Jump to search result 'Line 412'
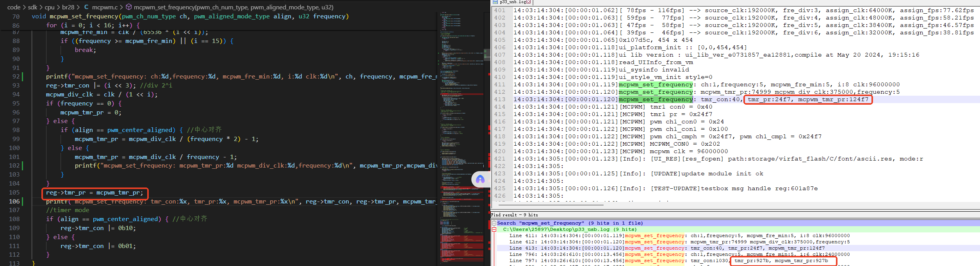The width and height of the screenshot is (980, 266). (679, 242)
